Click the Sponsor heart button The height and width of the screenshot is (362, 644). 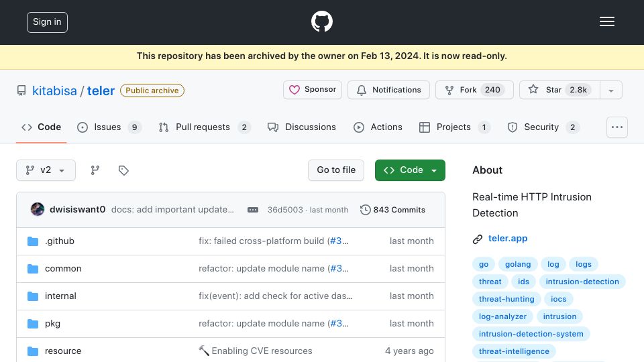(x=313, y=89)
